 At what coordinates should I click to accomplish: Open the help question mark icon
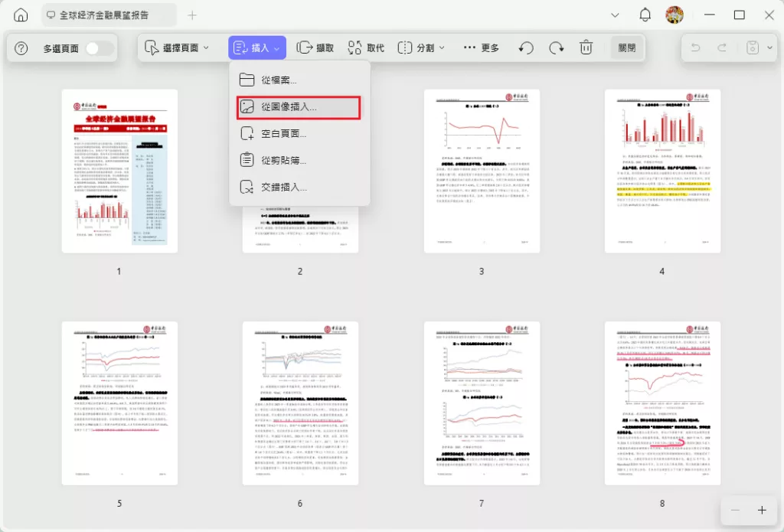[21, 48]
